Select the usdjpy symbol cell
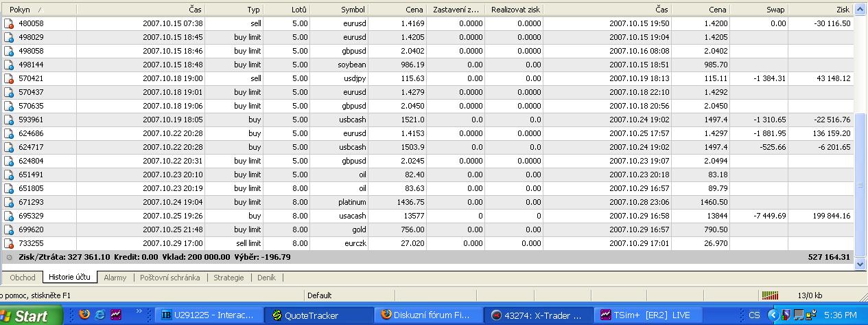The width and height of the screenshot is (868, 325). pyautogui.click(x=341, y=78)
